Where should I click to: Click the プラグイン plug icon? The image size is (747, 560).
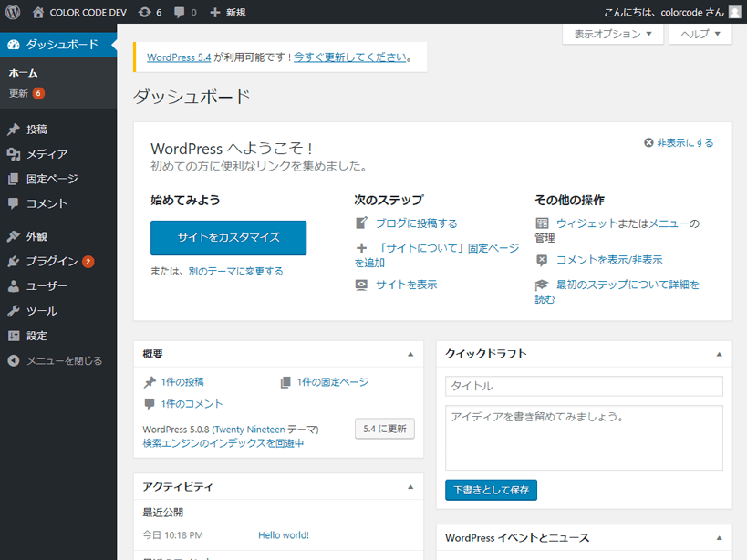(x=14, y=261)
